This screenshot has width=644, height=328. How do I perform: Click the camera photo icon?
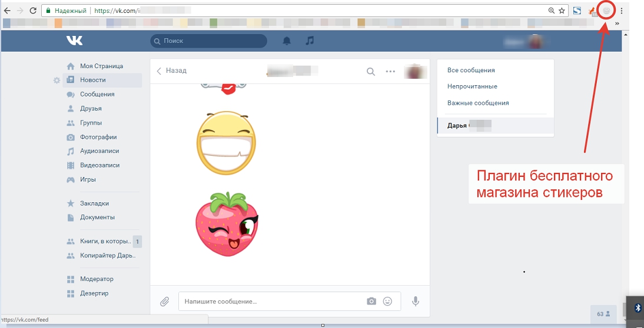pyautogui.click(x=371, y=301)
